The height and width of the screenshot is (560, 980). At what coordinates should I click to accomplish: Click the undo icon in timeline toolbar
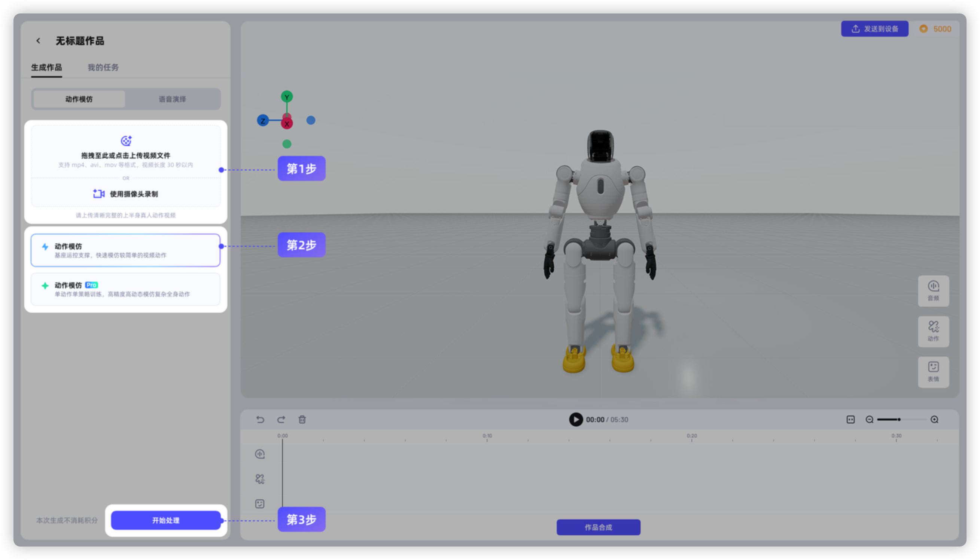coord(261,420)
